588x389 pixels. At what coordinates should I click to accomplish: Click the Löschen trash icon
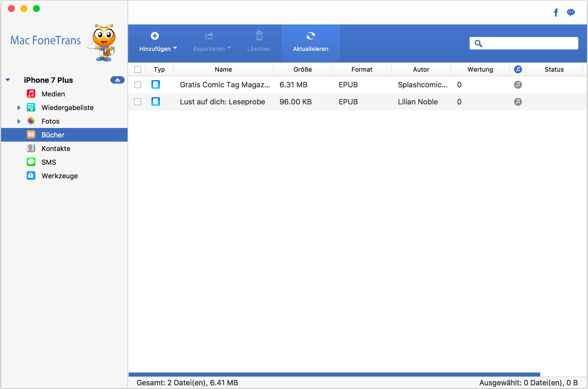259,36
